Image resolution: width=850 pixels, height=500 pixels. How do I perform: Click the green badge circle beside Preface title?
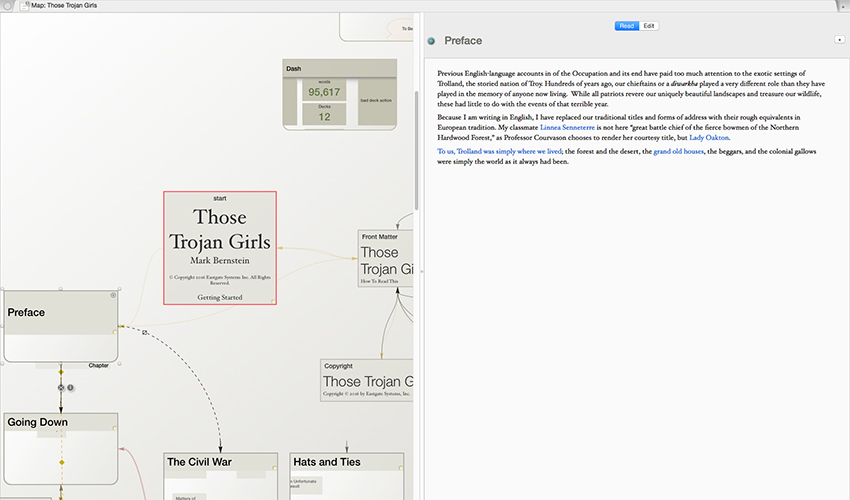pos(432,41)
